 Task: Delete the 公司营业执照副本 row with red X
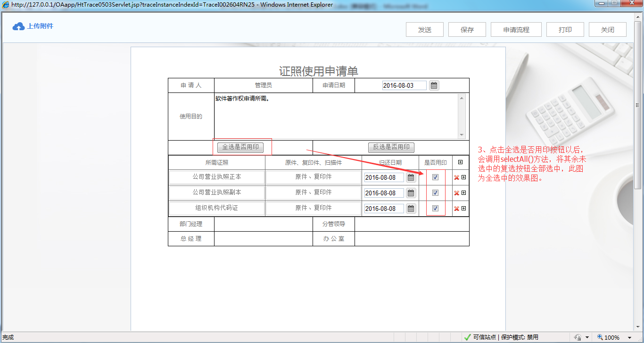click(456, 193)
